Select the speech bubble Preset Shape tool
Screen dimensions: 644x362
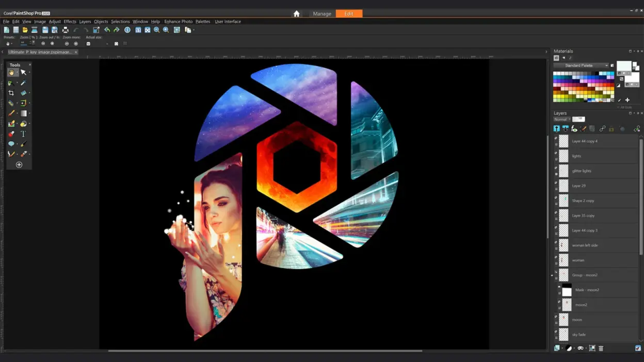click(11, 144)
